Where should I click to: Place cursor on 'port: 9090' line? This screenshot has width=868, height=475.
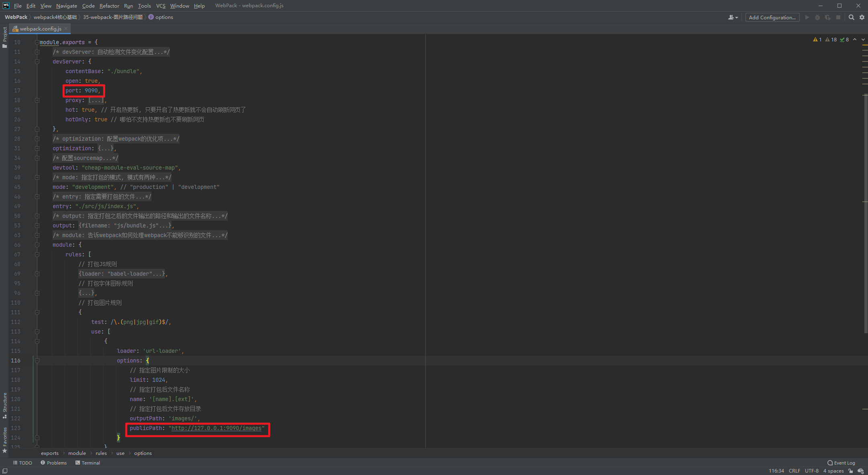click(x=83, y=90)
